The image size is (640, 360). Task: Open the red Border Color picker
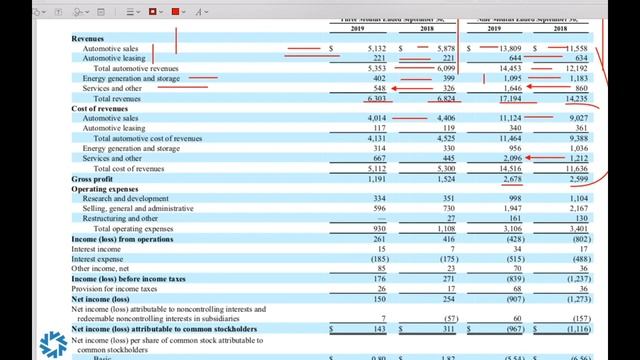point(156,12)
